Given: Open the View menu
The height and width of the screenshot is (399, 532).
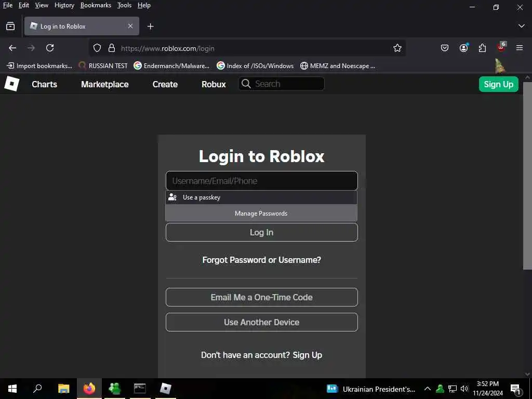Looking at the screenshot, I should pyautogui.click(x=42, y=5).
